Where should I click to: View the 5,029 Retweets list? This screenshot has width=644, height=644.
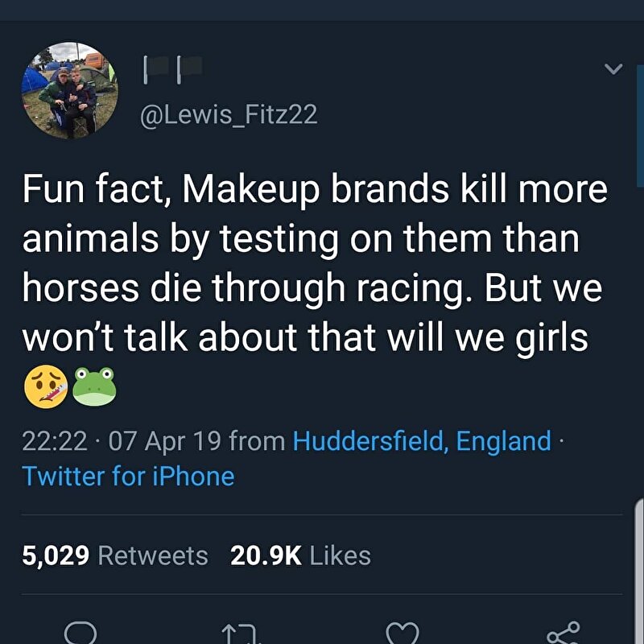[115, 555]
